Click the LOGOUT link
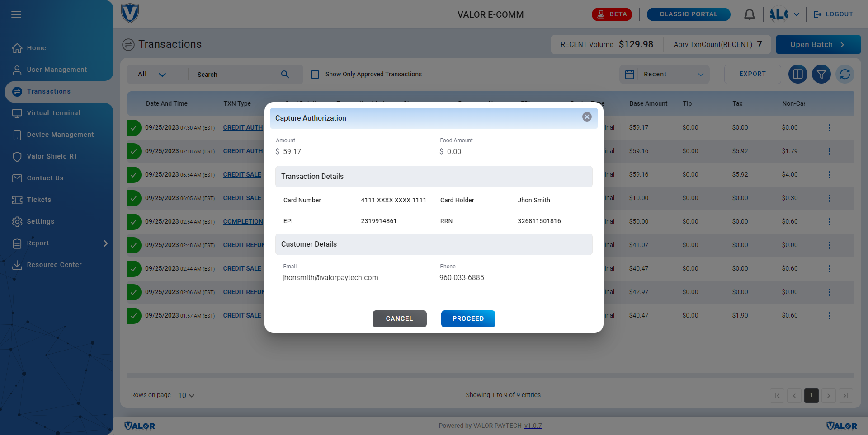 (x=833, y=14)
